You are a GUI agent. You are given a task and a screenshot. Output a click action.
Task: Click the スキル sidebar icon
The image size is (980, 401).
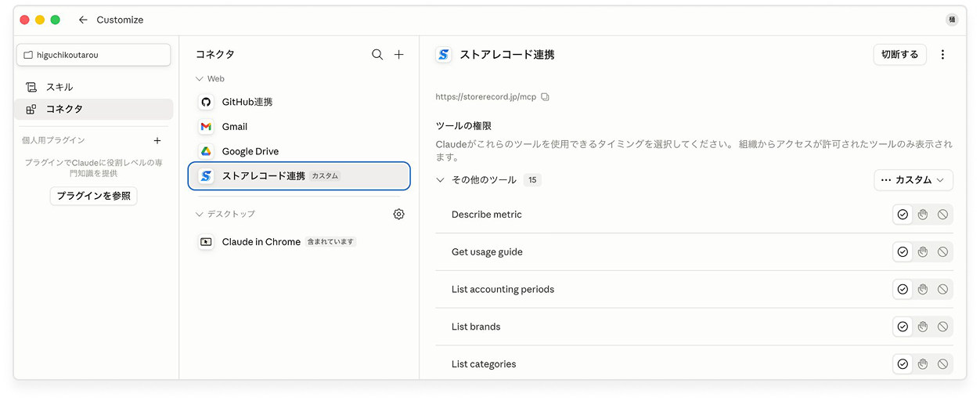31,87
